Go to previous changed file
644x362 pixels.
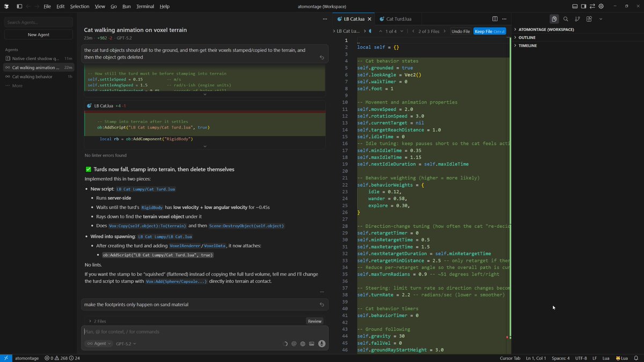(413, 31)
